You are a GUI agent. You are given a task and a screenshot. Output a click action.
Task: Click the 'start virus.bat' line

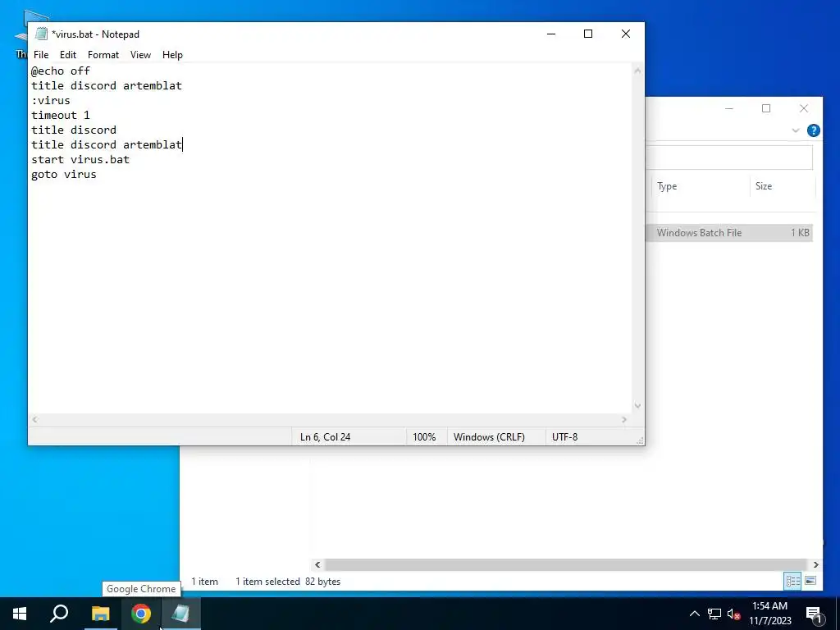point(80,160)
